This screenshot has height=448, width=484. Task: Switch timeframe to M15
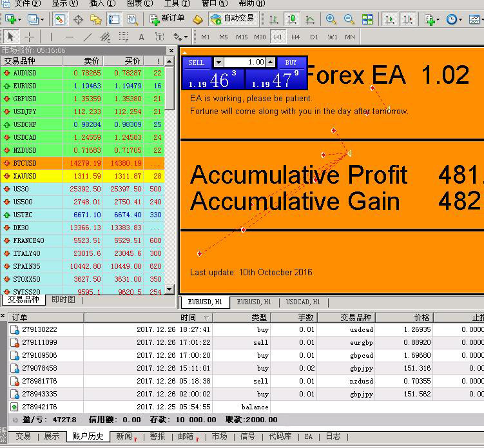(242, 37)
